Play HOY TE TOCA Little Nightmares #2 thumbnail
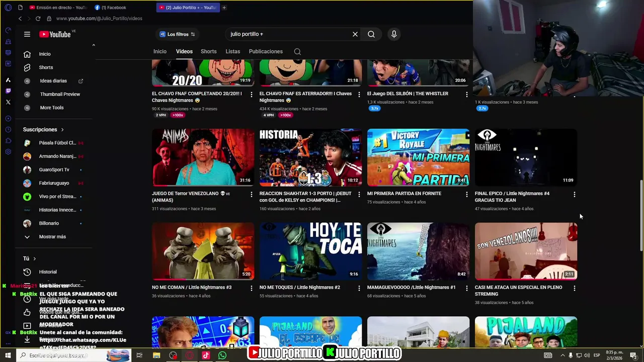 click(310, 251)
